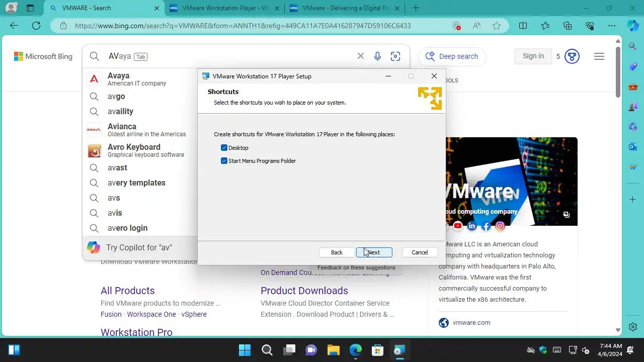Viewport: 644px width, 362px height.
Task: Toggle Start Menu Programs Folder checkbox
Action: pyautogui.click(x=224, y=161)
